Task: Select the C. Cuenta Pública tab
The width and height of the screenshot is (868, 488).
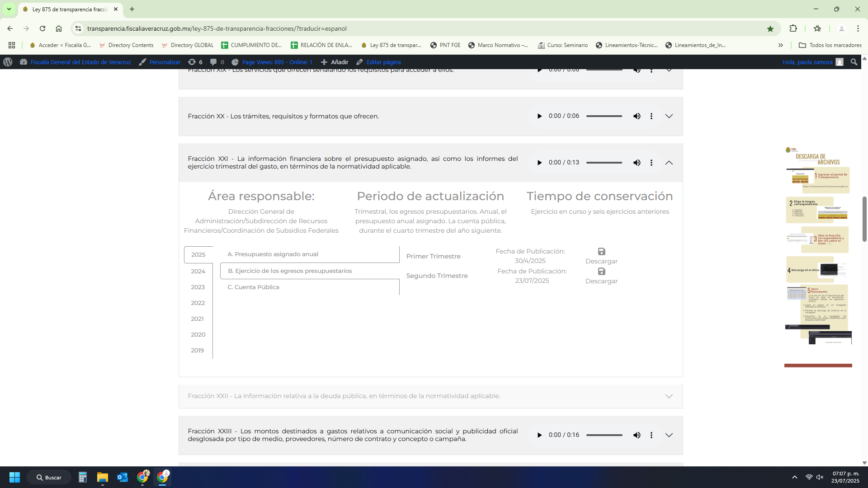Action: point(253,287)
